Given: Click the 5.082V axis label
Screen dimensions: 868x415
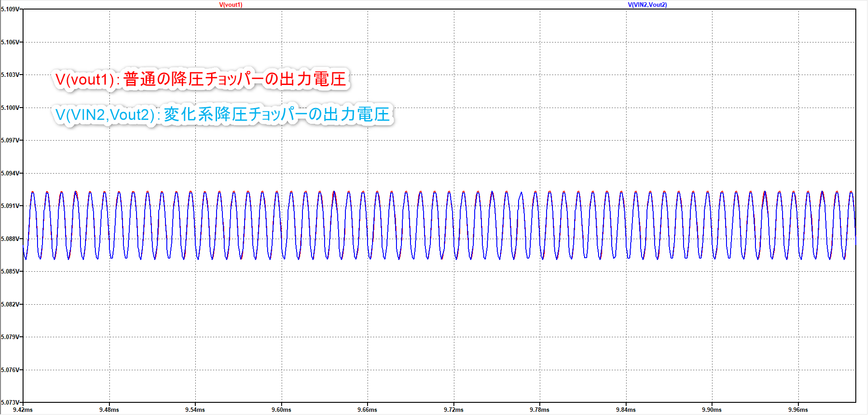Looking at the screenshot, I should pyautogui.click(x=10, y=303).
